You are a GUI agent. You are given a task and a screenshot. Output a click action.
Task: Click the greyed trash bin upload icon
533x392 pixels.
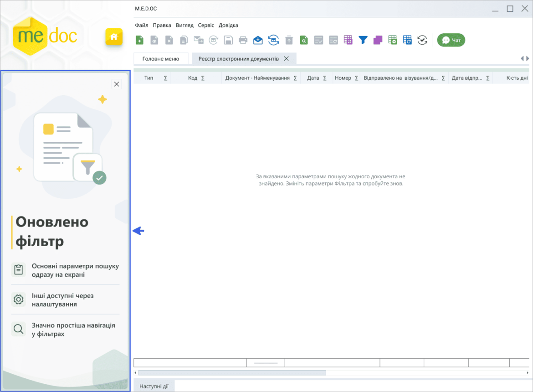click(x=289, y=40)
